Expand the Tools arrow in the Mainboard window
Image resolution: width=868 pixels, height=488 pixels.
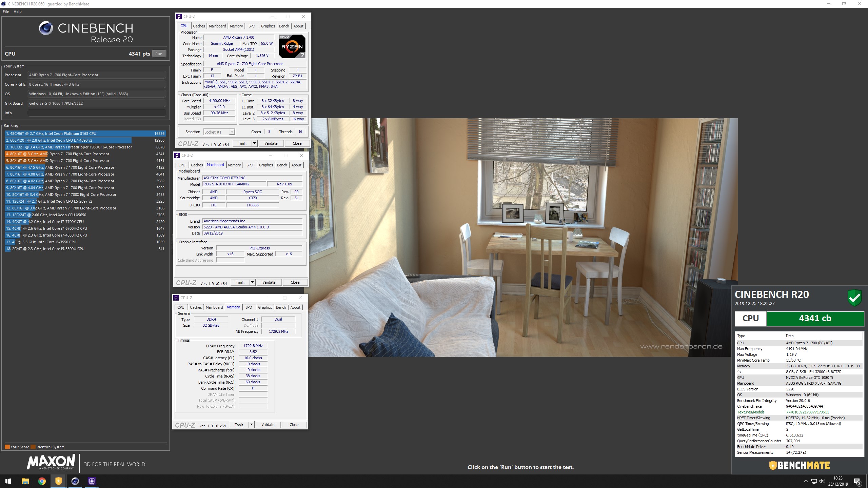coord(252,282)
